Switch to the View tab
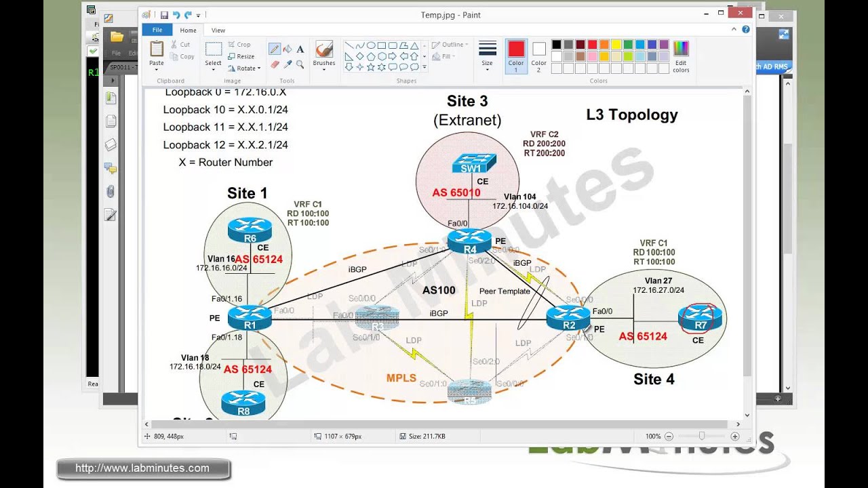 coord(218,30)
